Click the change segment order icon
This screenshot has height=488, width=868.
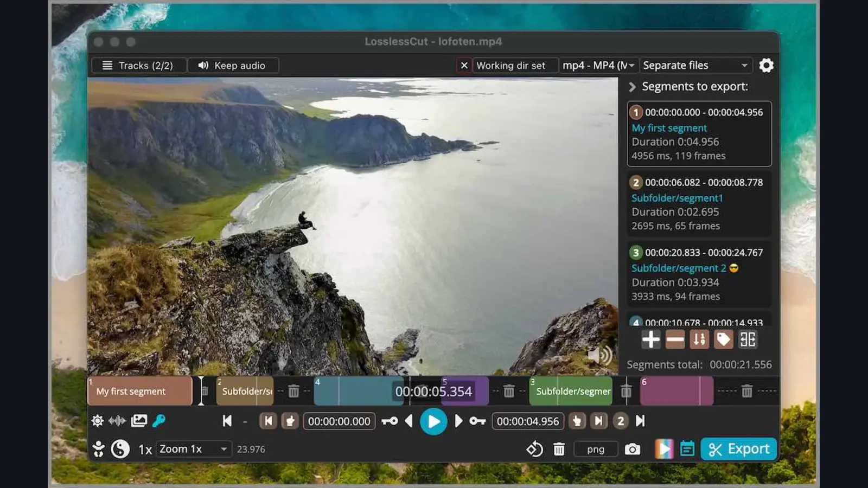(699, 339)
